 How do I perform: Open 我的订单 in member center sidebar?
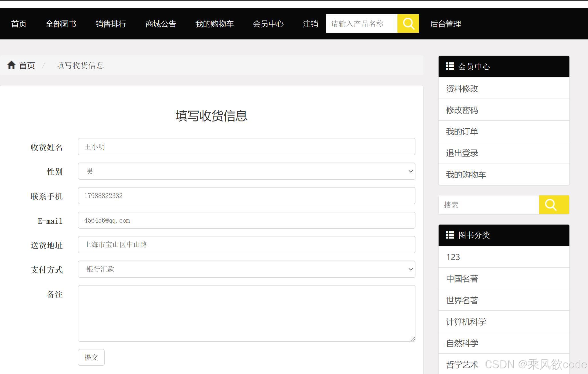pos(462,132)
